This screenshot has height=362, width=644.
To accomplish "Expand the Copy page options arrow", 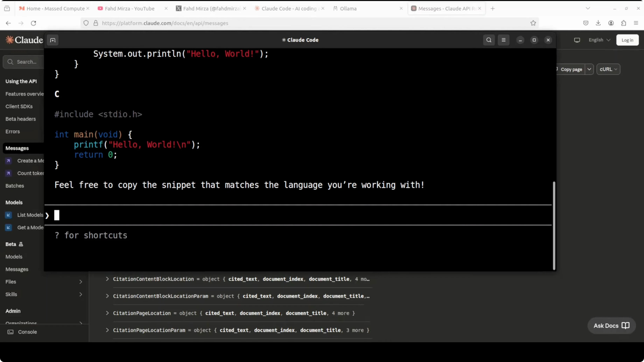I will coord(589,69).
